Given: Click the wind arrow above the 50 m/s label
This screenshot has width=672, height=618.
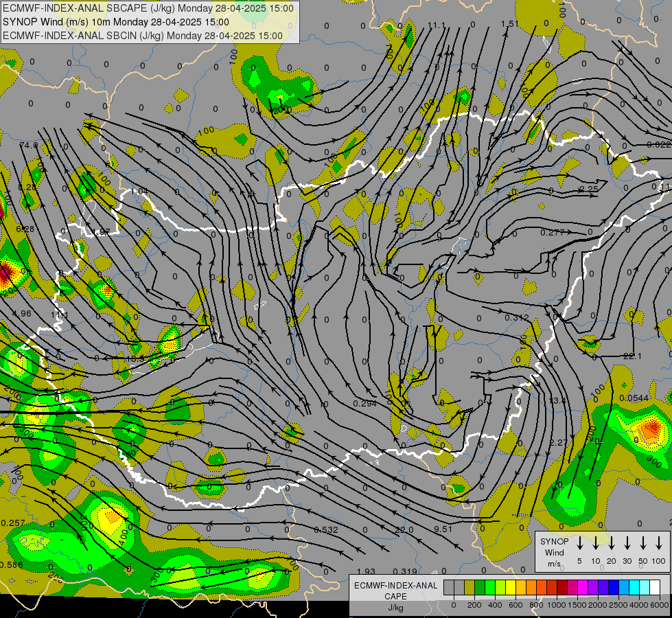Looking at the screenshot, I should click(643, 543).
